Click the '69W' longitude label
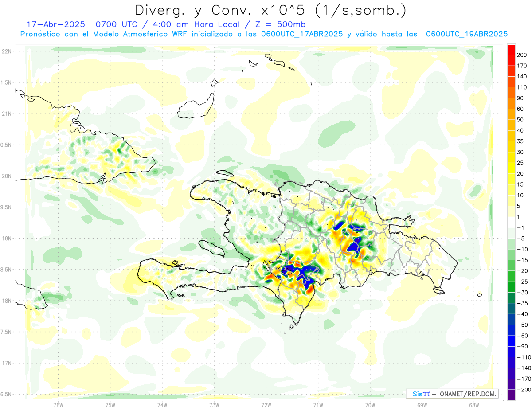 [422, 404]
